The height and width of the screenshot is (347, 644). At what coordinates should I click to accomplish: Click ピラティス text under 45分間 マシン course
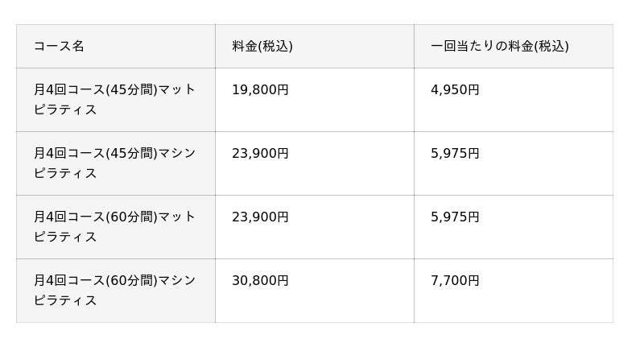pyautogui.click(x=65, y=173)
